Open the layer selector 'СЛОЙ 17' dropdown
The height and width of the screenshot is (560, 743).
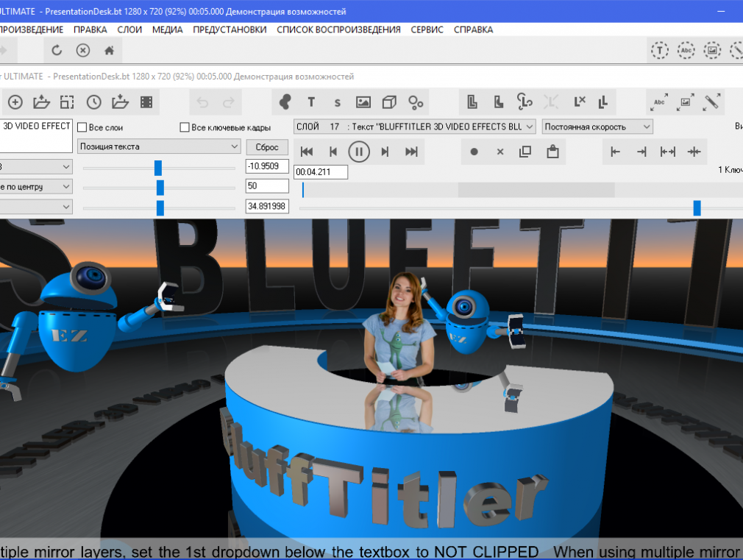point(415,127)
